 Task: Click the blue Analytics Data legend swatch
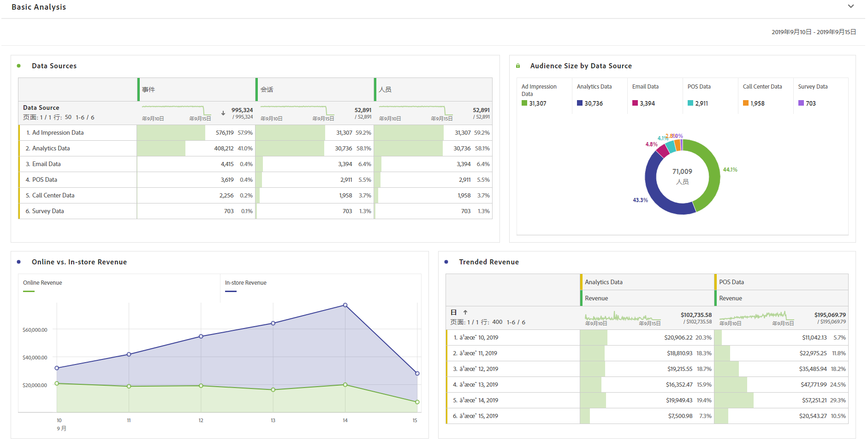pos(580,103)
